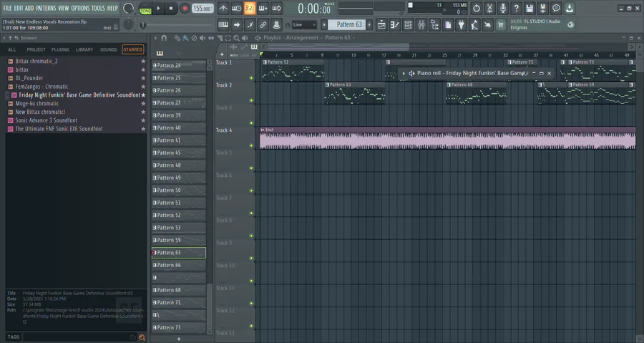Viewport: 644px width, 343px height.
Task: Select the Playlist mute tool
Action: pos(203,38)
